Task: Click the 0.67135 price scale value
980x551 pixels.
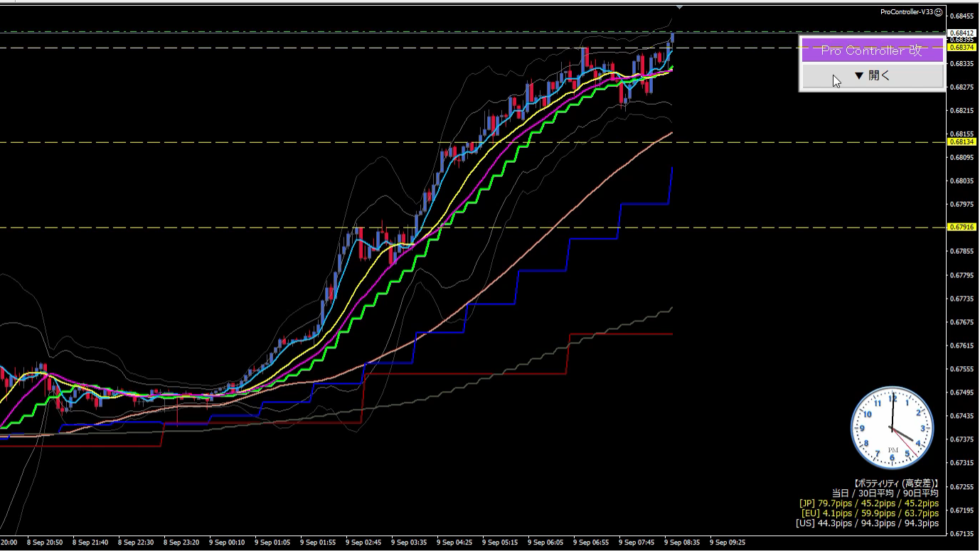Action: pyautogui.click(x=962, y=534)
